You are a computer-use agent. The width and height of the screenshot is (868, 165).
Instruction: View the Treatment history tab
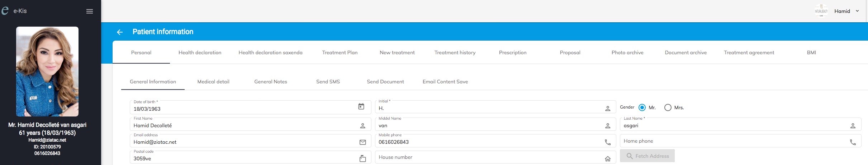[x=455, y=52]
